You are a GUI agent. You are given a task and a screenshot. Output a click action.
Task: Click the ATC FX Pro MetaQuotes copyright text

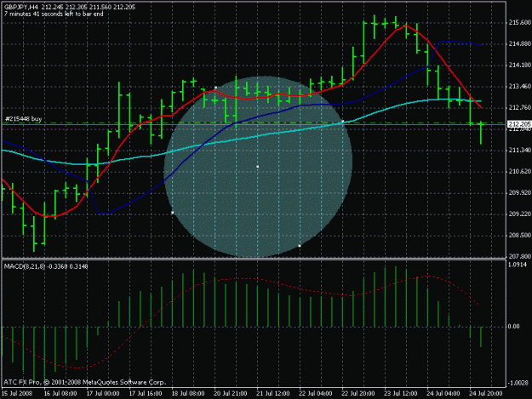pyautogui.click(x=85, y=382)
